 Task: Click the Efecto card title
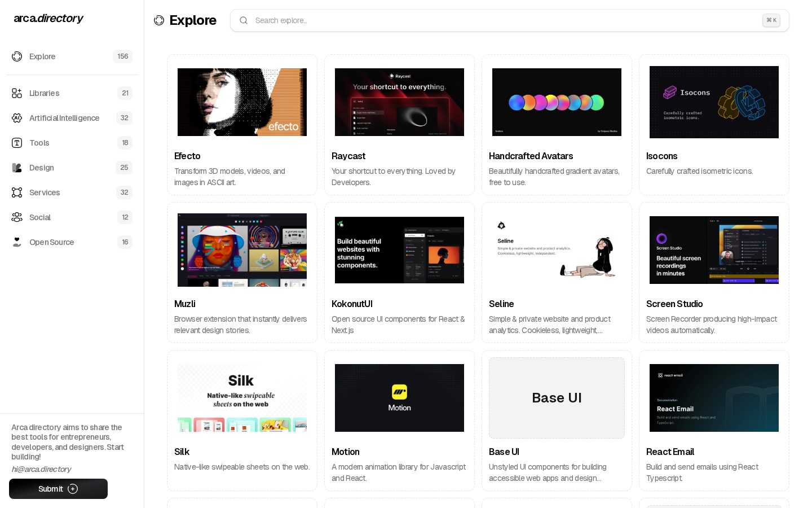[x=187, y=156]
